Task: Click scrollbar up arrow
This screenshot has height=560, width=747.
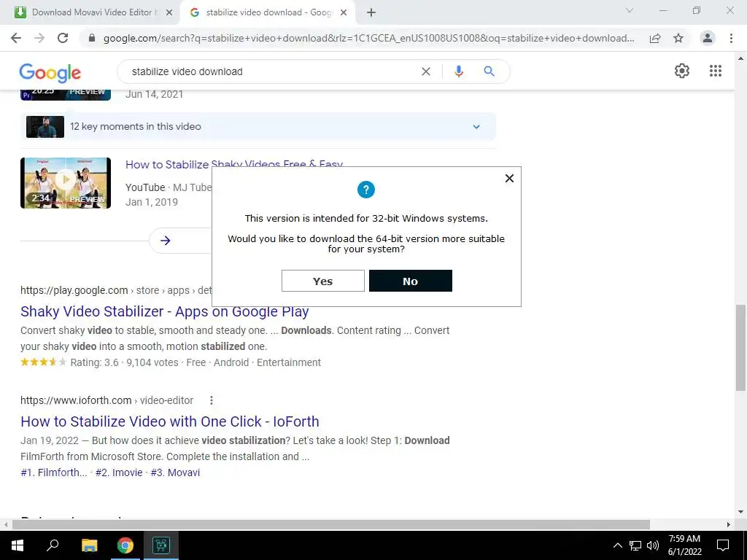Action: [740, 58]
